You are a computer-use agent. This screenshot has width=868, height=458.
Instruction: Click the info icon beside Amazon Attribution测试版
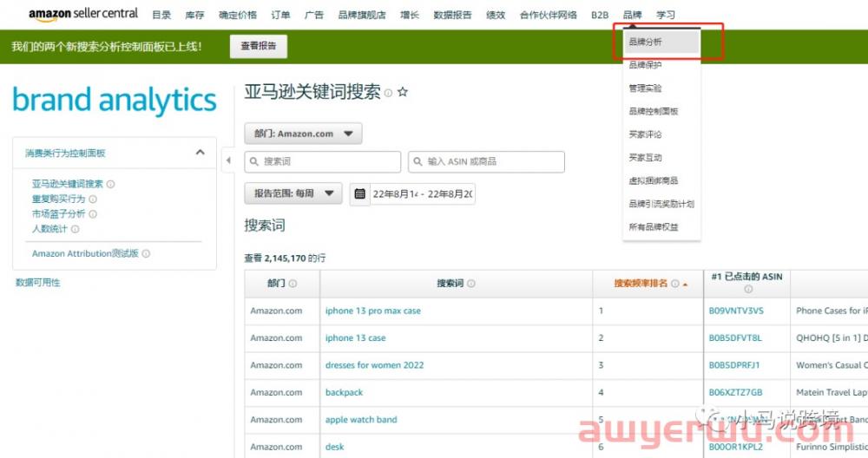pyautogui.click(x=146, y=254)
